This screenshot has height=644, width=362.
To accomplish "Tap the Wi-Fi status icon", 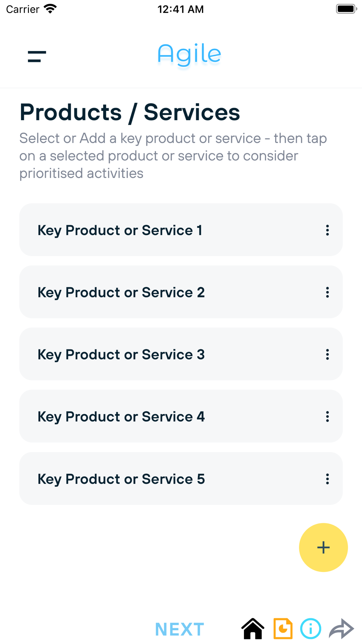I will (x=50, y=9).
